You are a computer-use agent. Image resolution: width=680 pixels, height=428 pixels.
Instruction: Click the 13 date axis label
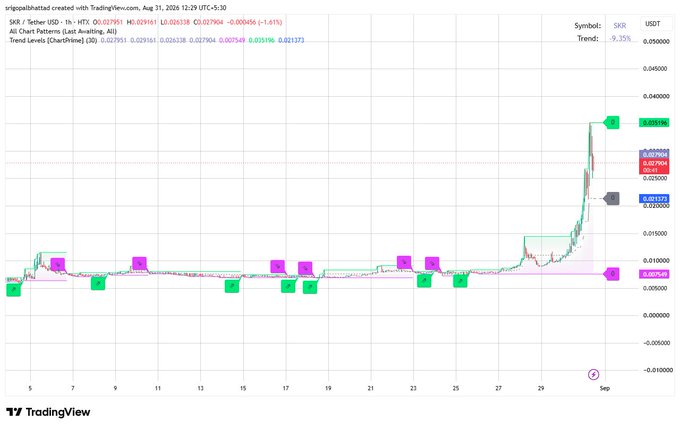200,388
